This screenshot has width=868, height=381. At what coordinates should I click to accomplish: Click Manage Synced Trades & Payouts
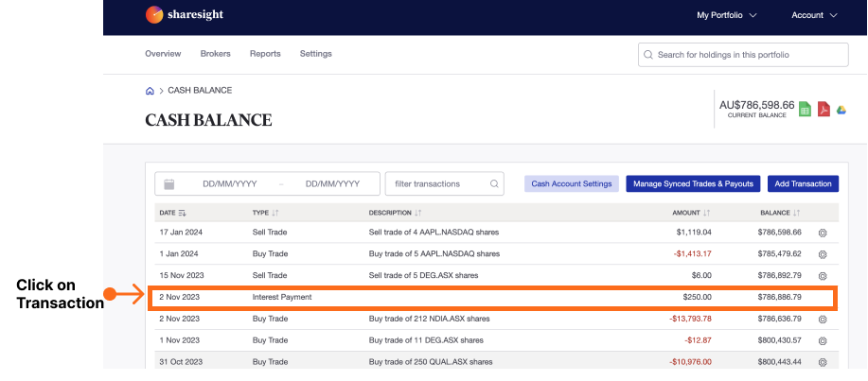coord(693,183)
